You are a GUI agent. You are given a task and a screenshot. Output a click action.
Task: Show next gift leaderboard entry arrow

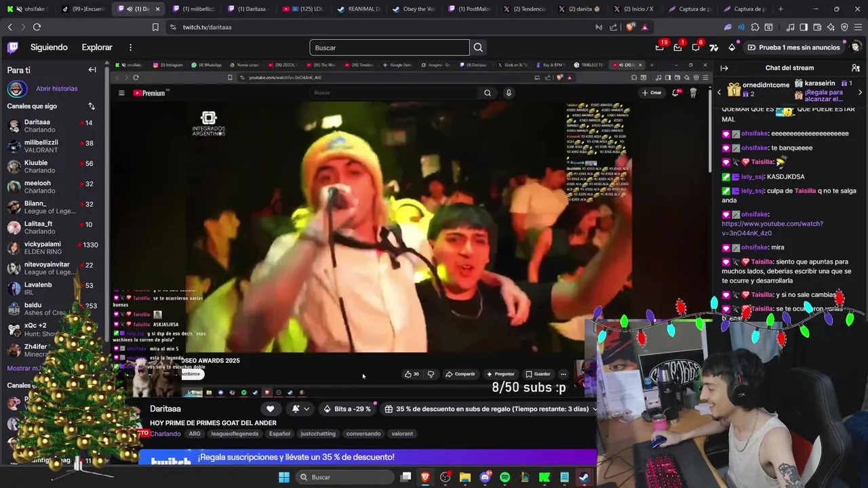pyautogui.click(x=861, y=92)
